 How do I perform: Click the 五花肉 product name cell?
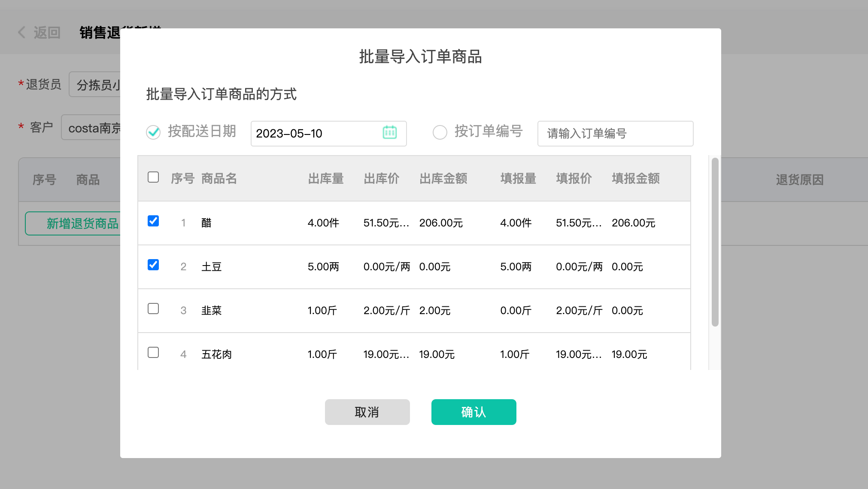[216, 355]
